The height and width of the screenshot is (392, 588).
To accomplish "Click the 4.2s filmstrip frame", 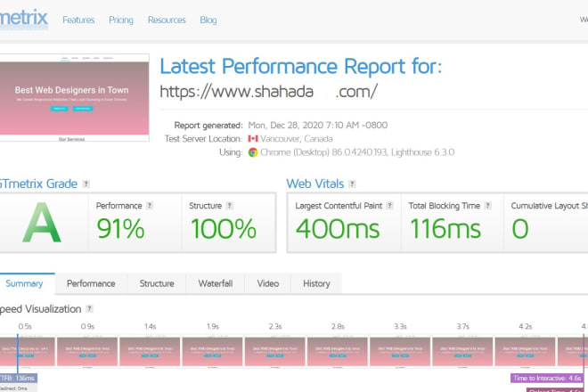I will (x=525, y=352).
